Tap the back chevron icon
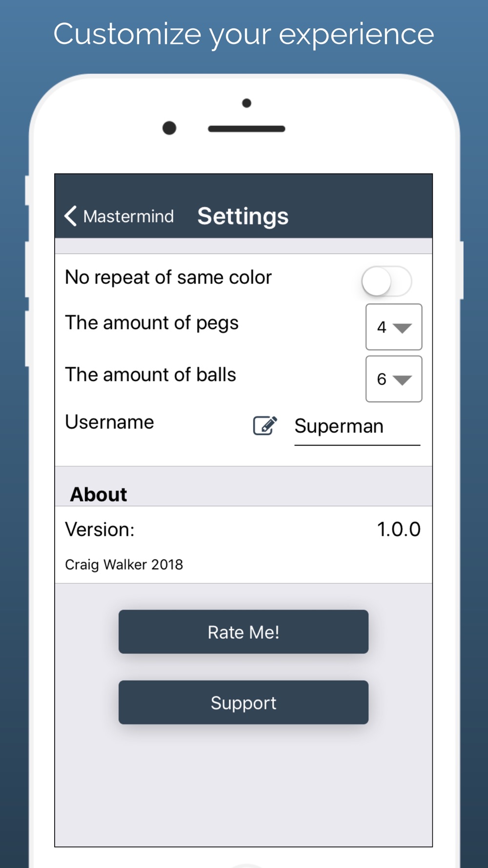This screenshot has width=488, height=868. coord(71,216)
